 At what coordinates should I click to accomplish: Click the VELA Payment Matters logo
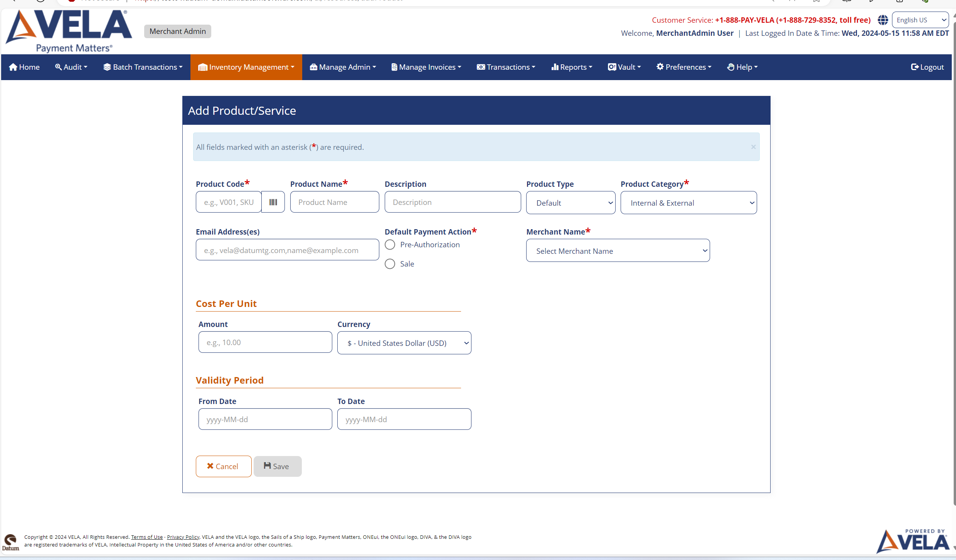[69, 31]
